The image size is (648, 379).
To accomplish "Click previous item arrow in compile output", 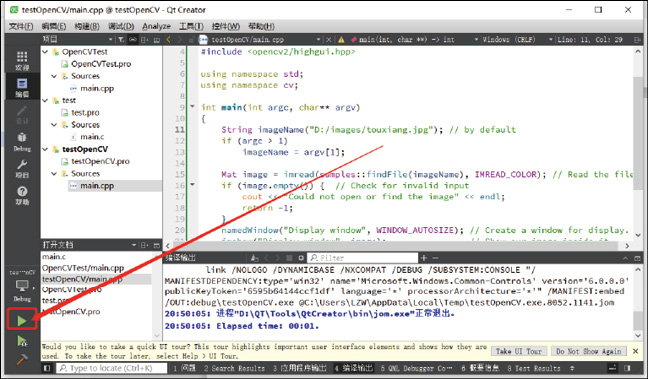I will click(x=266, y=258).
